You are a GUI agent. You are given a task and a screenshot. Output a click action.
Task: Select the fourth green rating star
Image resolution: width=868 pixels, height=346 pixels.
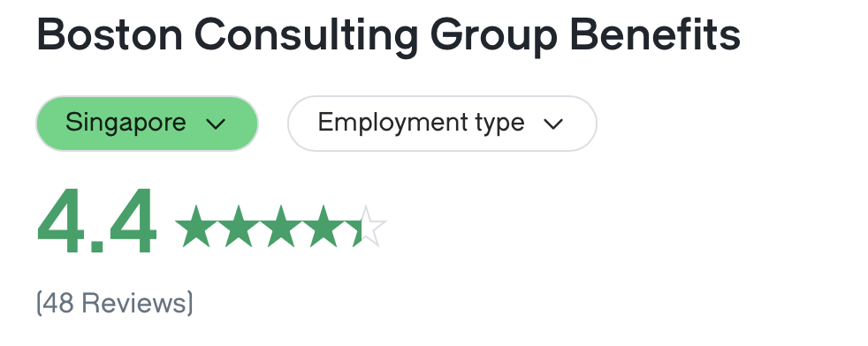point(324,225)
